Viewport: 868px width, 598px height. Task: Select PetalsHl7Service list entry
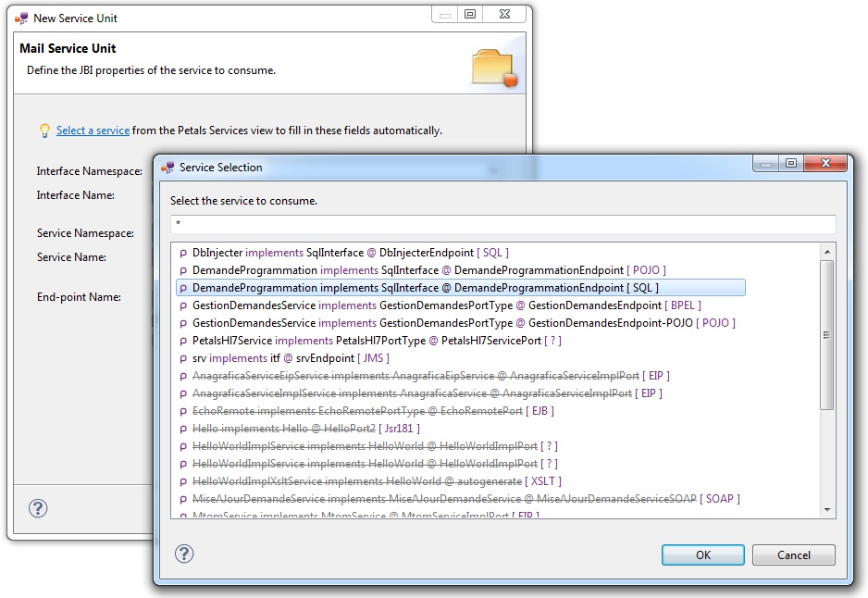(x=377, y=341)
